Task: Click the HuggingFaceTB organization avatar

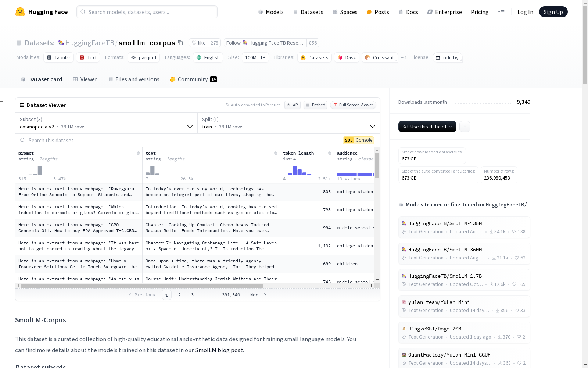Action: 61,43
